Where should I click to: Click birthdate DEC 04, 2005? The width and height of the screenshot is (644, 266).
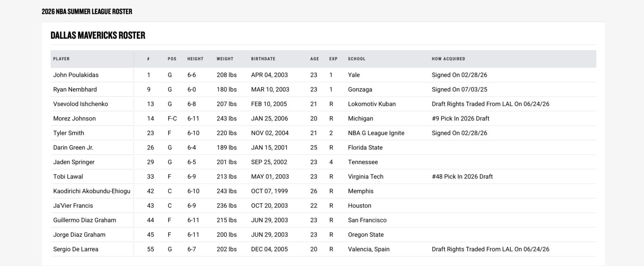point(269,249)
